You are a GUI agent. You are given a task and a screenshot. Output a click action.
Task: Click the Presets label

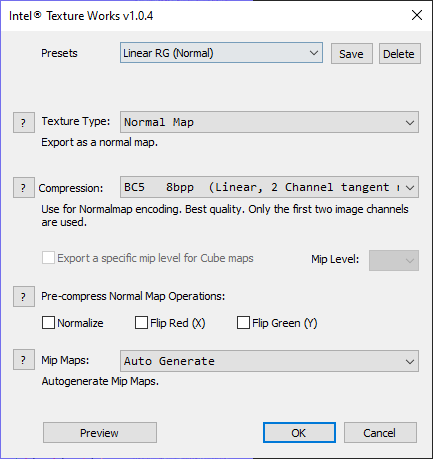coord(59,53)
